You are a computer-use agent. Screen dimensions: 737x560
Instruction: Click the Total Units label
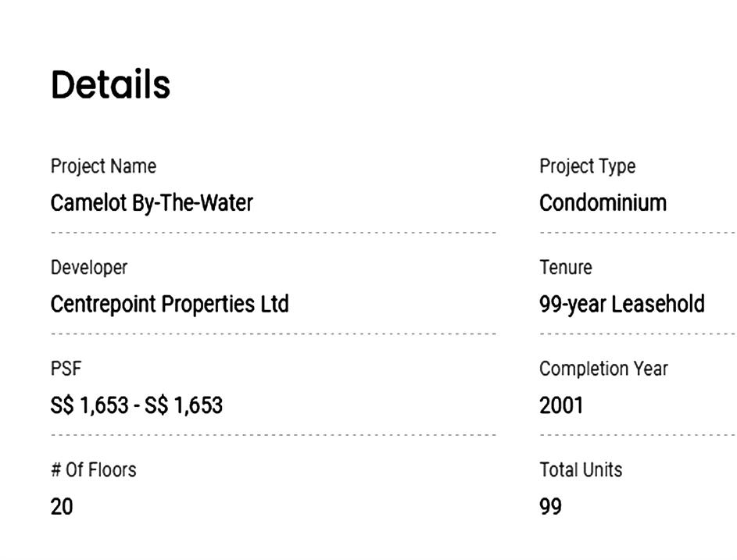click(x=581, y=470)
